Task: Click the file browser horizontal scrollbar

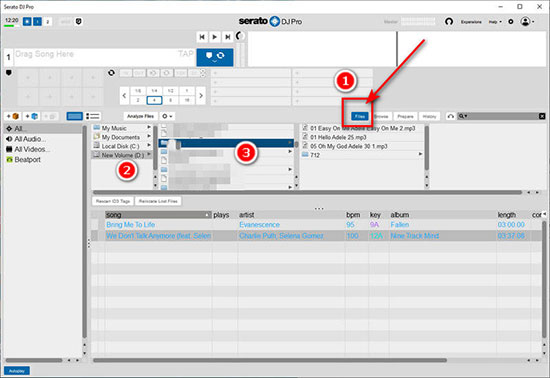Action: (x=307, y=193)
